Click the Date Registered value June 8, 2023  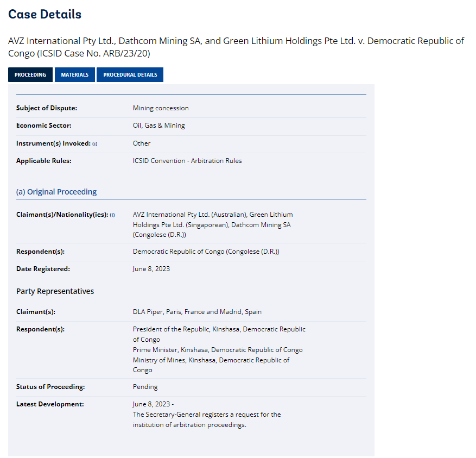coord(151,269)
